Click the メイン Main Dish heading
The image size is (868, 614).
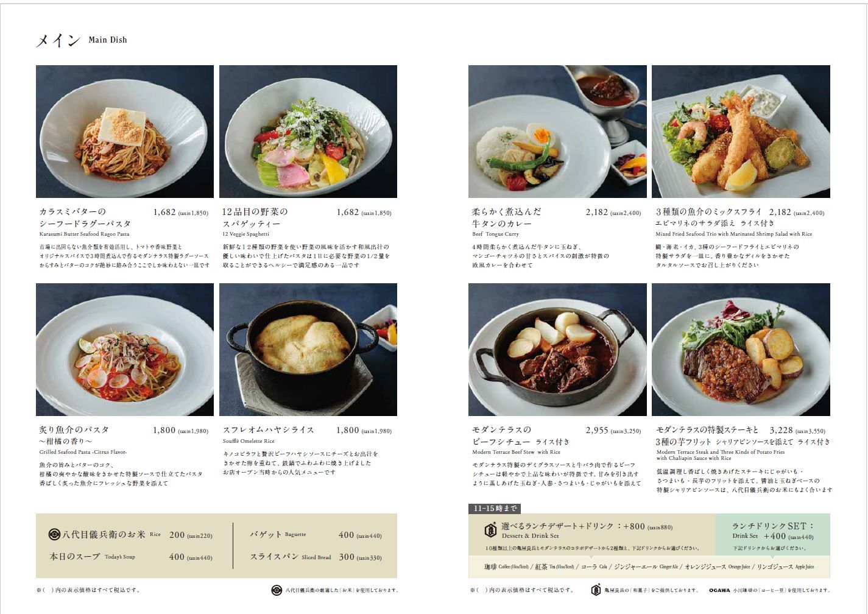click(x=82, y=40)
